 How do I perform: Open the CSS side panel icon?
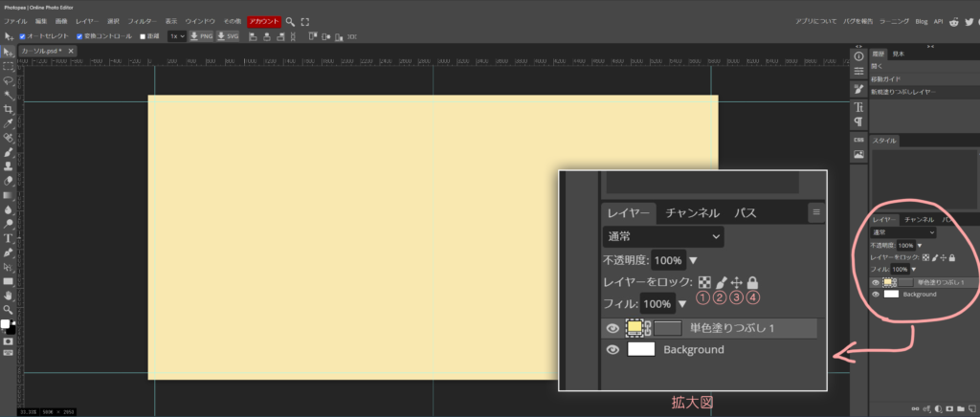[858, 140]
